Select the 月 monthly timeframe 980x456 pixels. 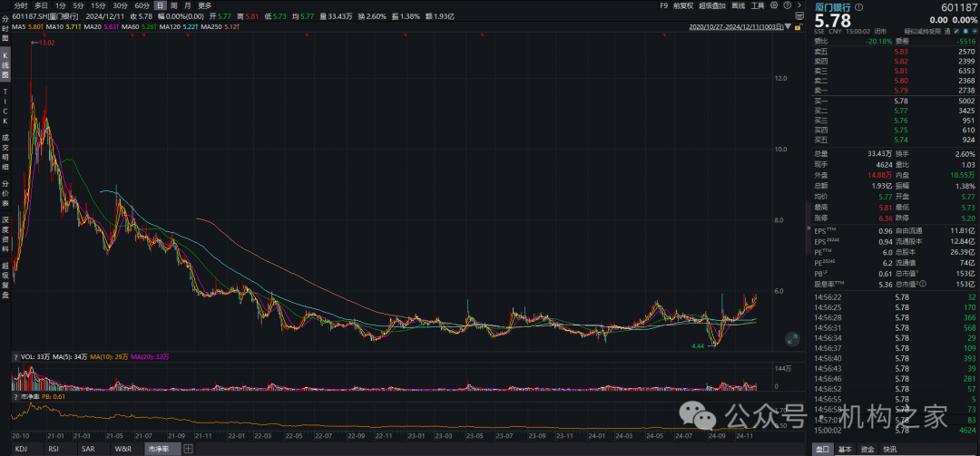click(x=188, y=5)
